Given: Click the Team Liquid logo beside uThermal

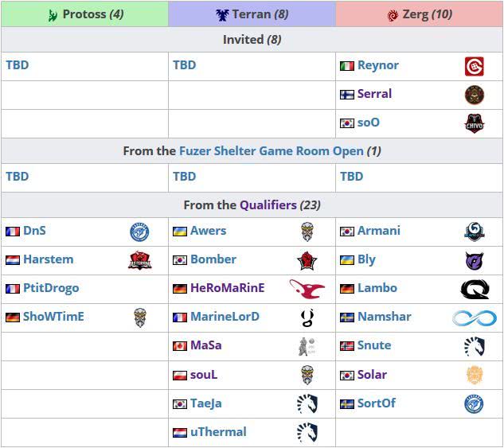Looking at the screenshot, I should pos(307,432).
